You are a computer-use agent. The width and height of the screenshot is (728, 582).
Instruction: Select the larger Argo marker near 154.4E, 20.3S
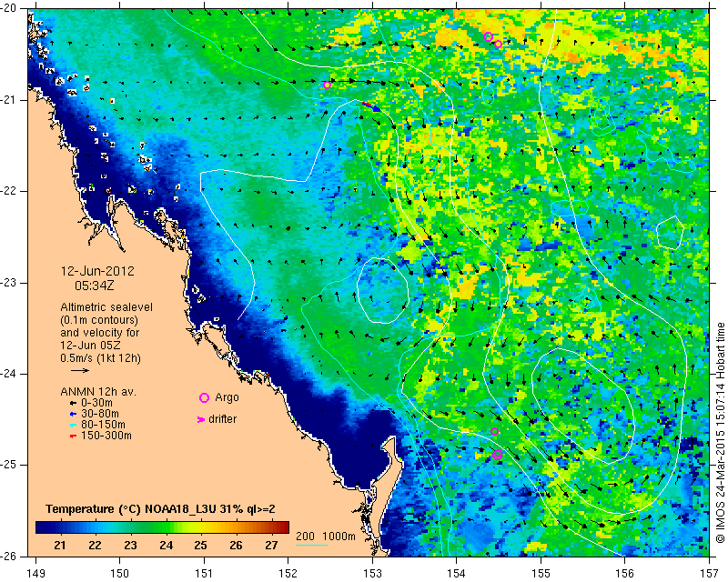pos(488,36)
